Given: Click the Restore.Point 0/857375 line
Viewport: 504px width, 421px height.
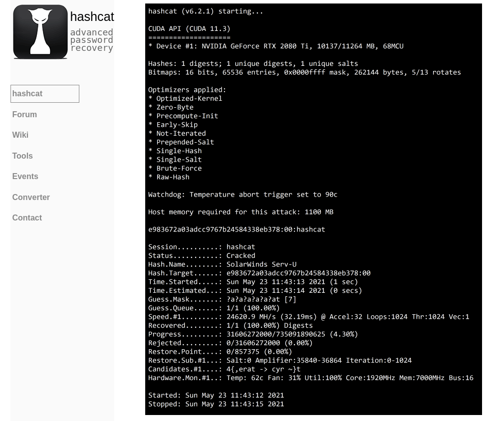Looking at the screenshot, I should pos(220,352).
